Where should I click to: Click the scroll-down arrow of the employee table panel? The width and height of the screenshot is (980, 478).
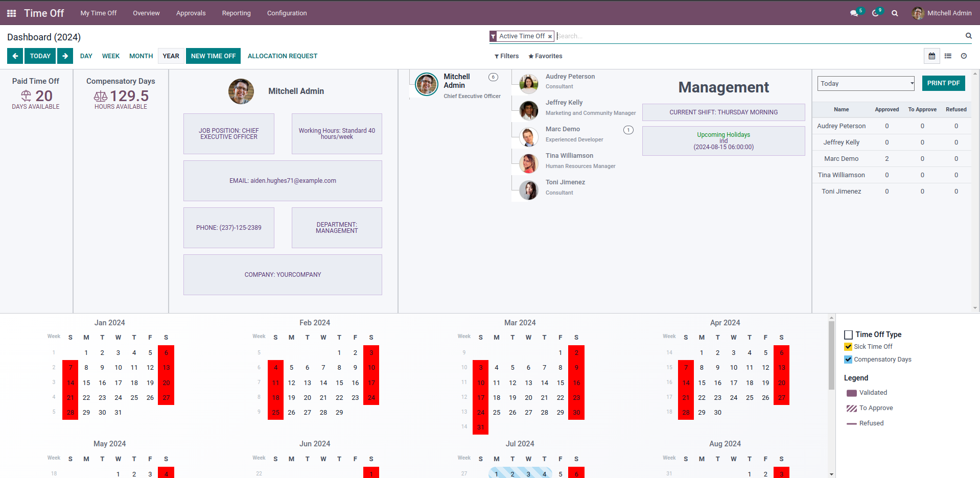[975, 308]
